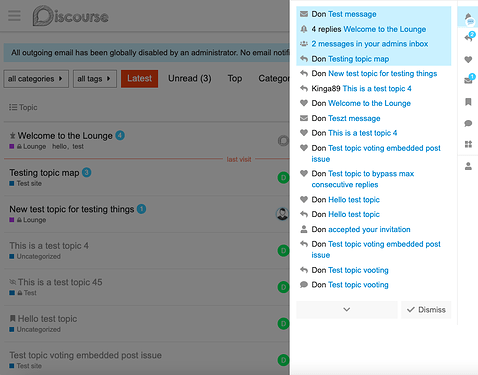The height and width of the screenshot is (375, 478).
Task: Open the all notifications bell tab
Action: click(x=468, y=17)
